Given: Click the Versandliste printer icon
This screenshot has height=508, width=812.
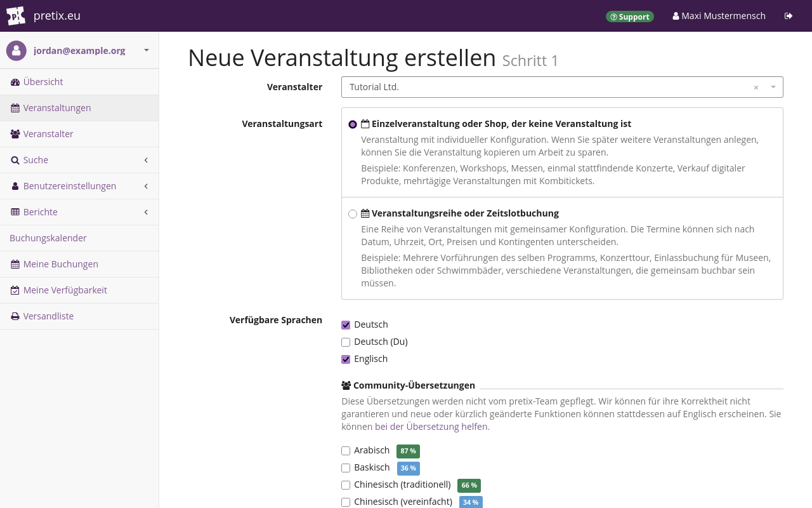Looking at the screenshot, I should tap(15, 316).
